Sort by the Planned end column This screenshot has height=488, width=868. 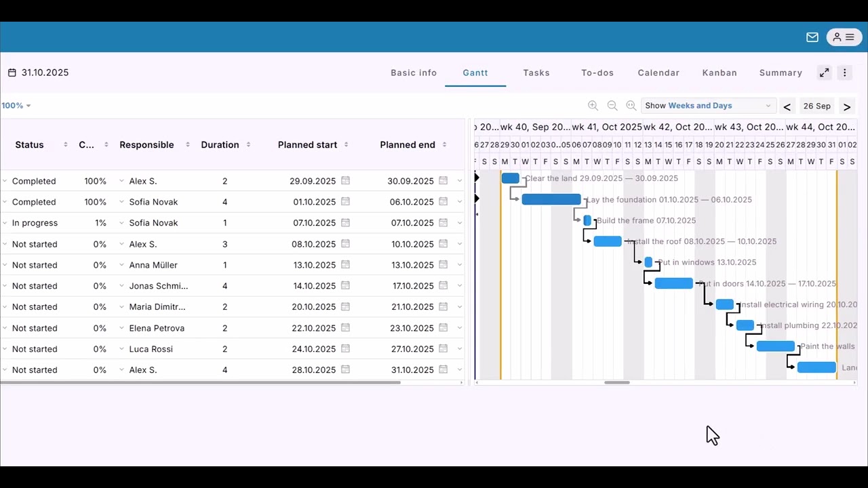tap(444, 144)
